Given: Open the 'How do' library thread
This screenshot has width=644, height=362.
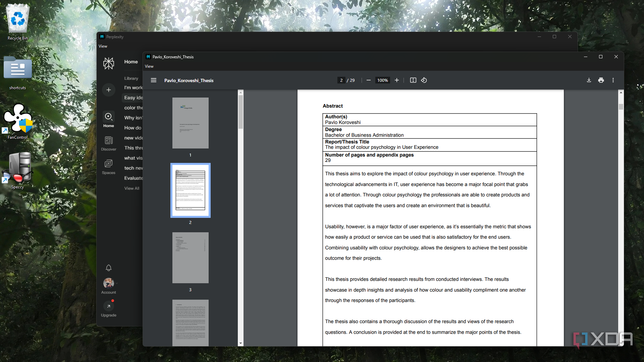Looking at the screenshot, I should coord(133,128).
